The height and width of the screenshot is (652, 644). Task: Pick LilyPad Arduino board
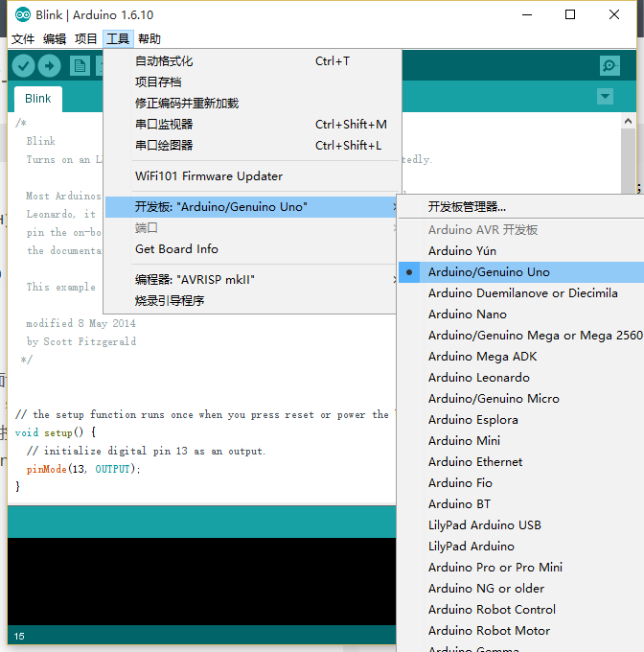click(x=521, y=546)
